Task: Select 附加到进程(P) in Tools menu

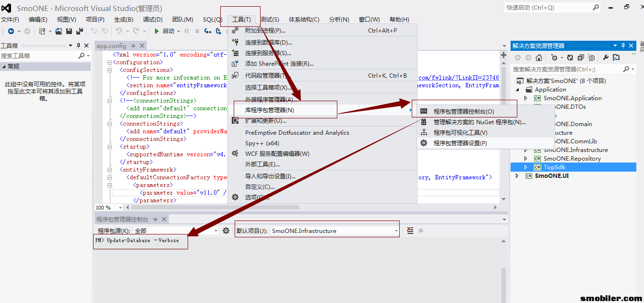Action: coord(322,31)
